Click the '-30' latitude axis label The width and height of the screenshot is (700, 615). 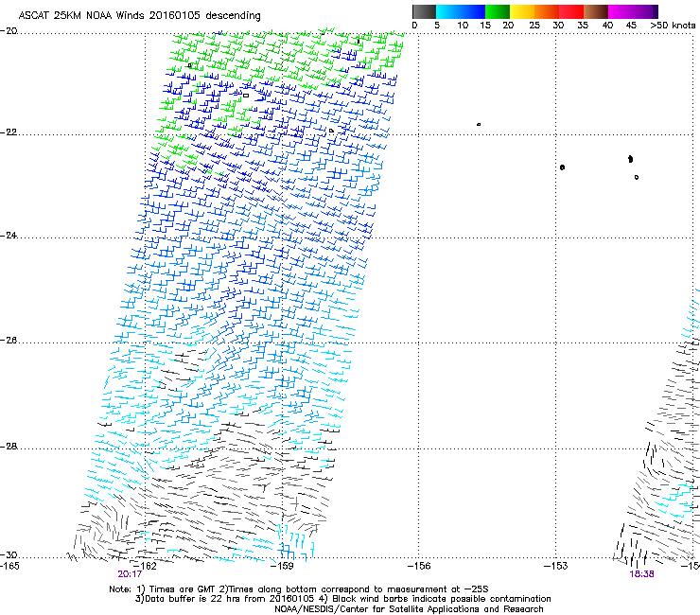9,555
